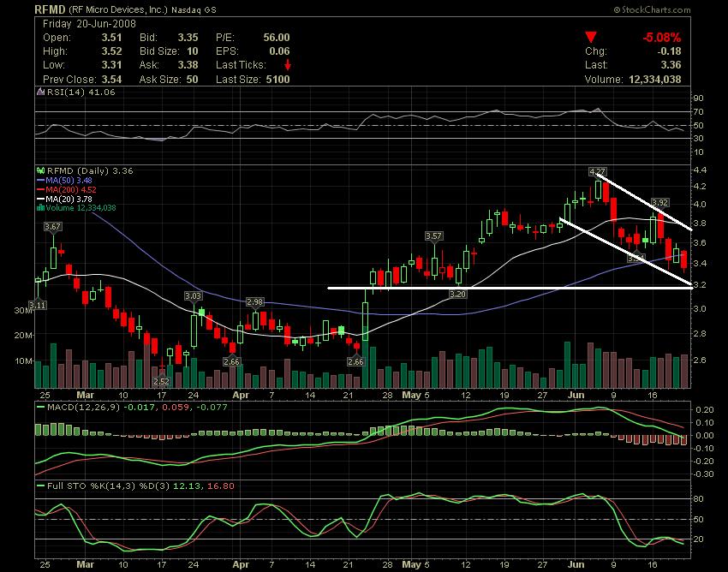Image resolution: width=728 pixels, height=572 pixels.
Task: Click the 4.27 peak price label
Action: tap(598, 172)
